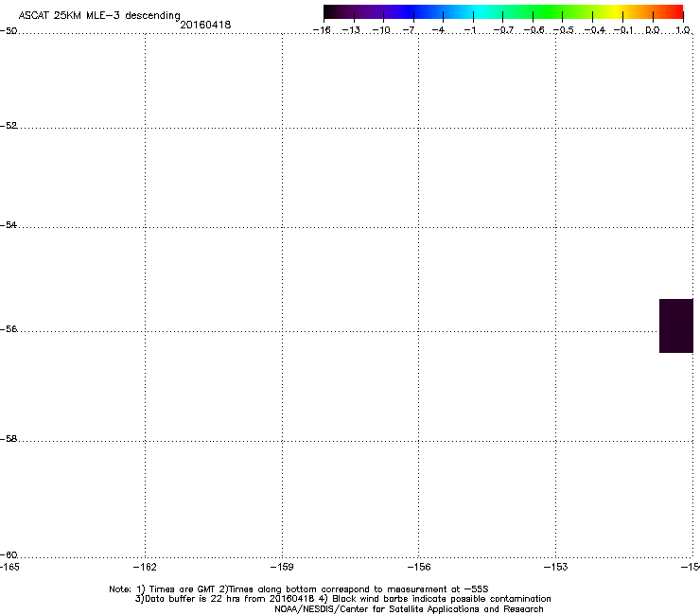Click the -52 latitude axis label

tap(9, 126)
